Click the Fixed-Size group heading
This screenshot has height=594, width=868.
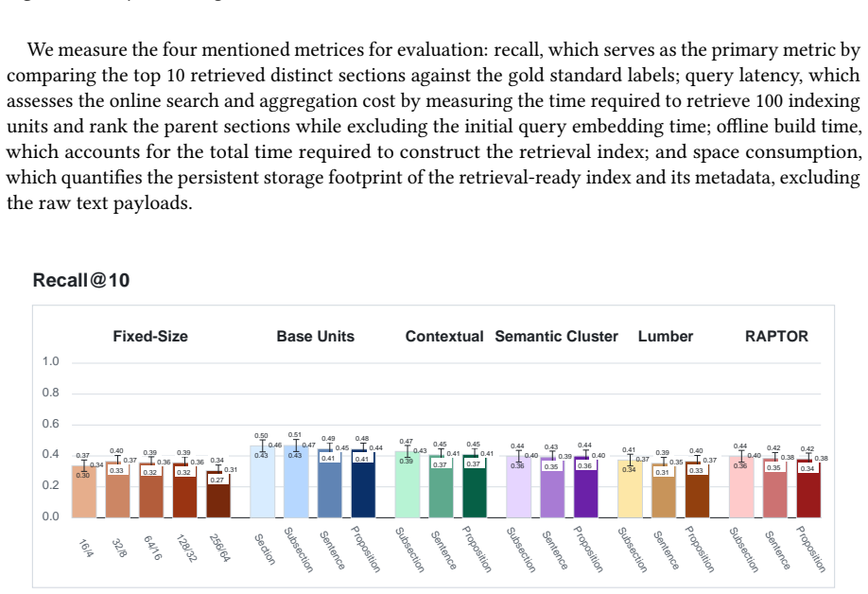click(150, 337)
